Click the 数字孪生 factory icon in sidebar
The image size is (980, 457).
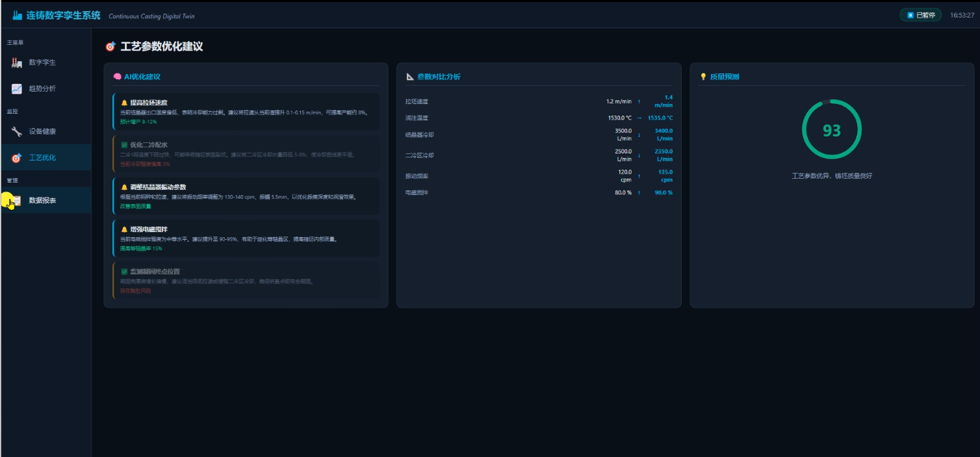tap(17, 62)
